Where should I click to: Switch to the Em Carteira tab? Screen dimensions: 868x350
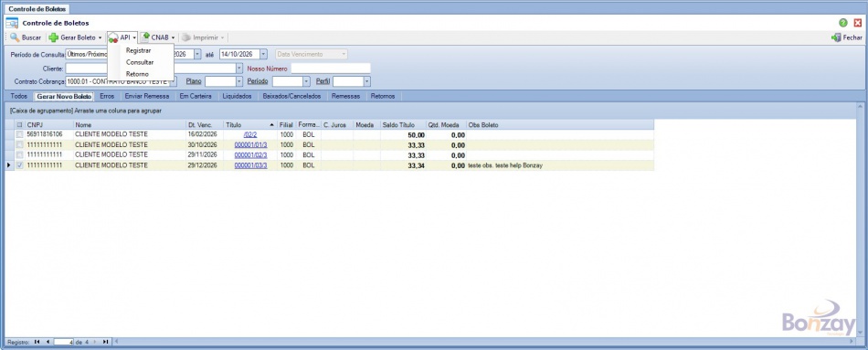click(x=196, y=96)
